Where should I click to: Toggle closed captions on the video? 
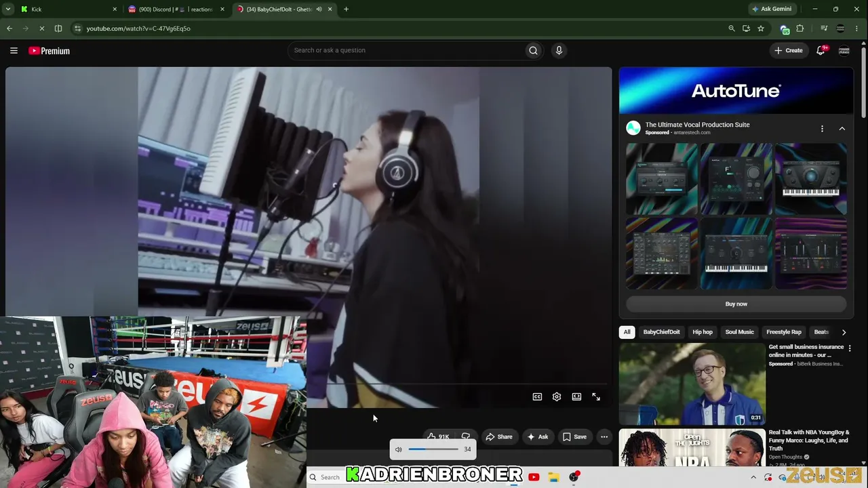coord(537,397)
